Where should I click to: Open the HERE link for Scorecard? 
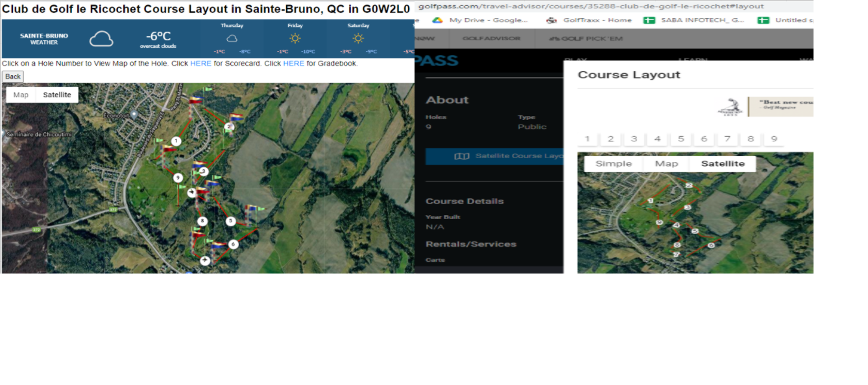200,64
